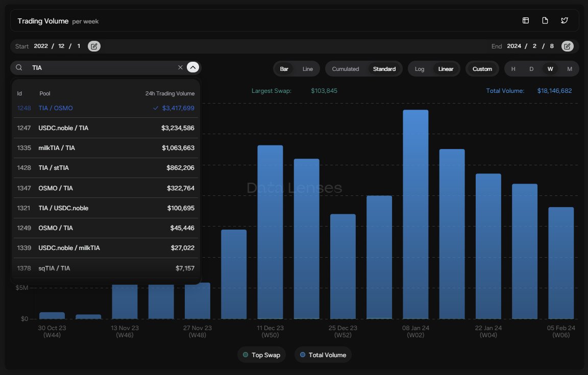Click the Start year 2022 field
Screen dimensions: 588x375
click(41, 46)
